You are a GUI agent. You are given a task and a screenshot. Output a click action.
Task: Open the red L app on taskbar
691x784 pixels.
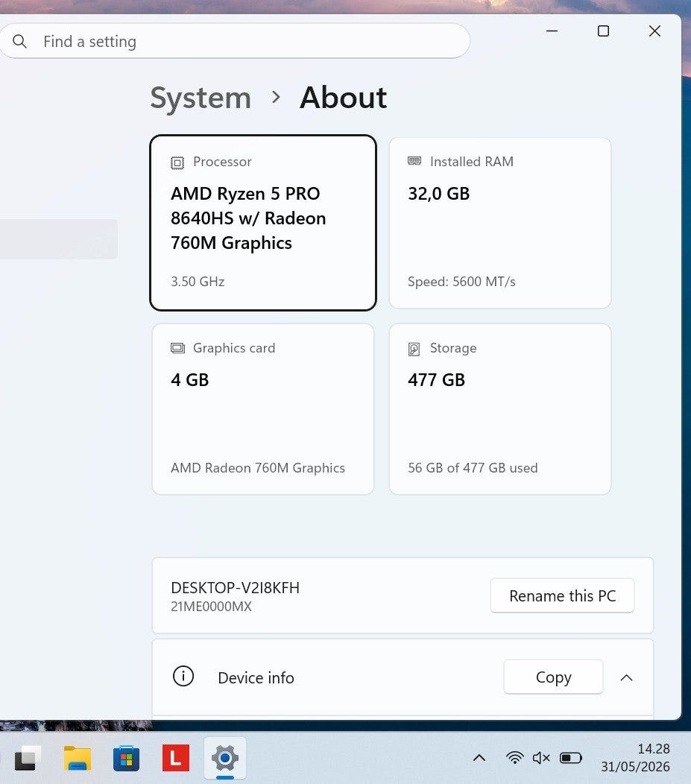176,758
